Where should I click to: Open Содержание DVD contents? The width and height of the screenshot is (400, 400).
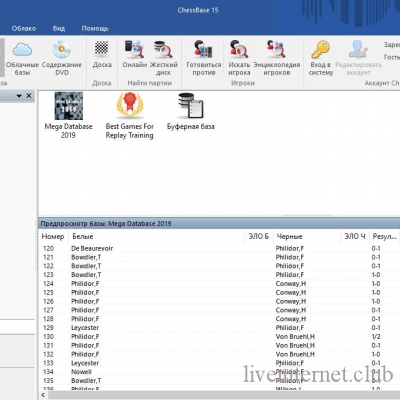(x=62, y=59)
